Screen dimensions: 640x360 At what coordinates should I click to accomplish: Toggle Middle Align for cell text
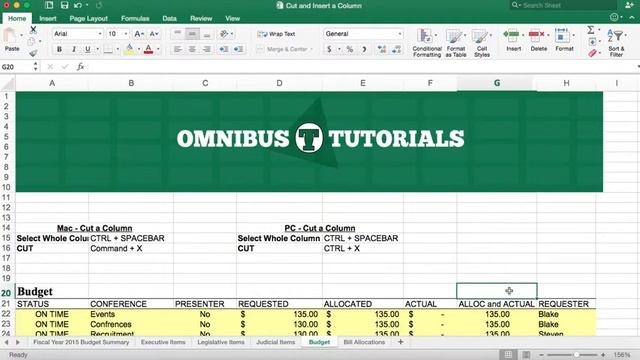pos(192,34)
